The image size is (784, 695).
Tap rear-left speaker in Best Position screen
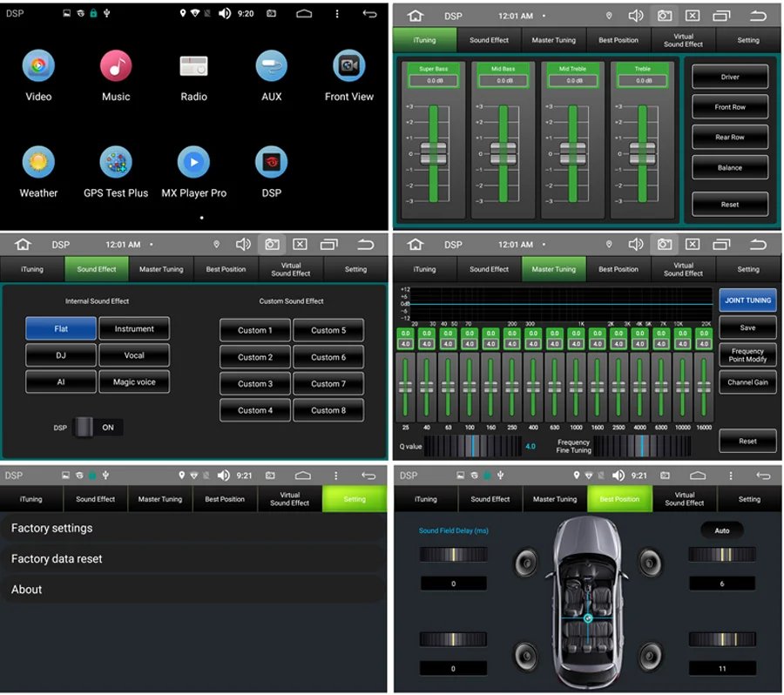526,655
